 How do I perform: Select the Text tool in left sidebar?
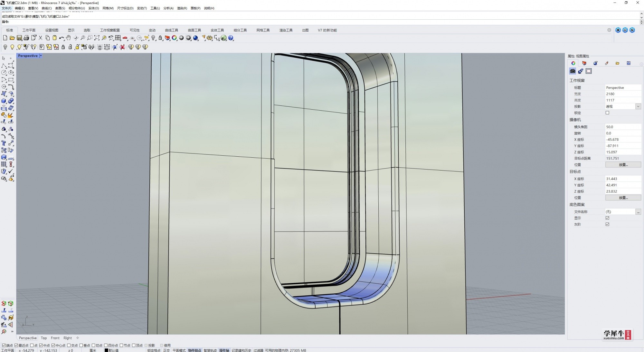4,143
